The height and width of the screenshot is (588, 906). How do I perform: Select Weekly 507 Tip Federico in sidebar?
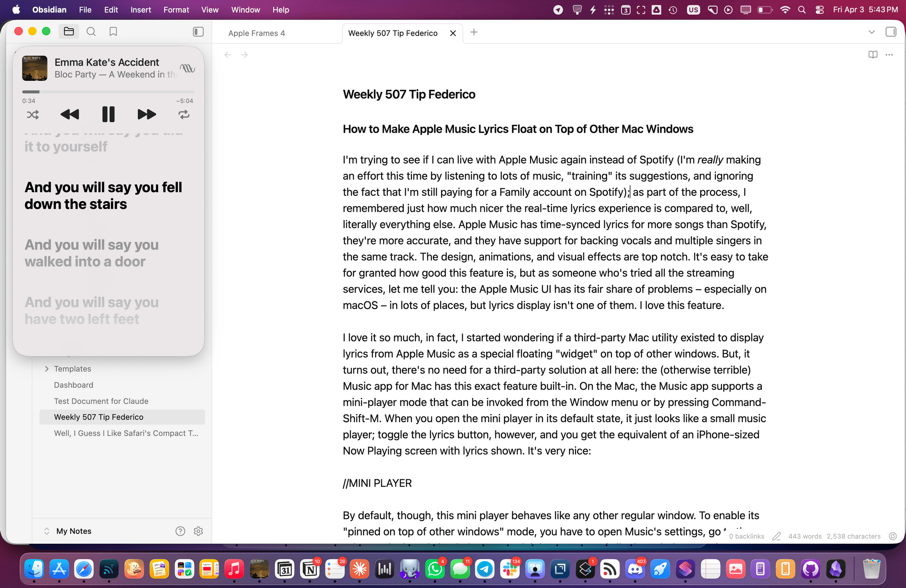click(x=122, y=417)
